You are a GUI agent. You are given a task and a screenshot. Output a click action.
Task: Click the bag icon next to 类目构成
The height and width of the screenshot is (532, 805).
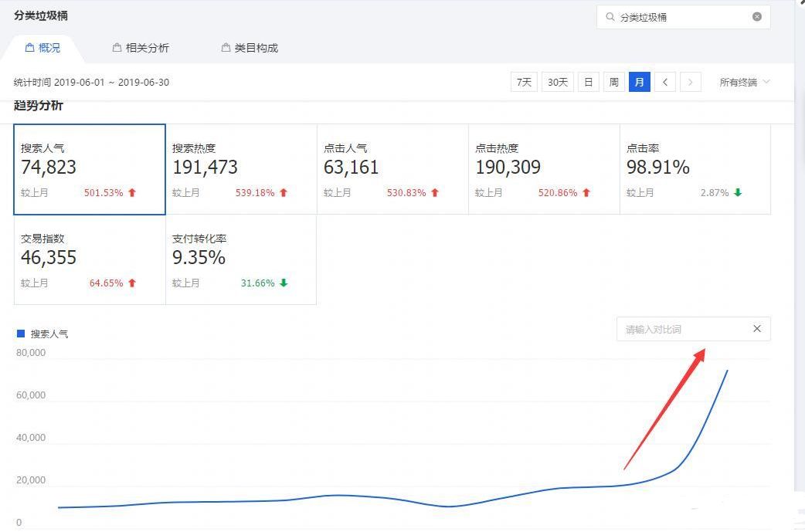[x=224, y=47]
